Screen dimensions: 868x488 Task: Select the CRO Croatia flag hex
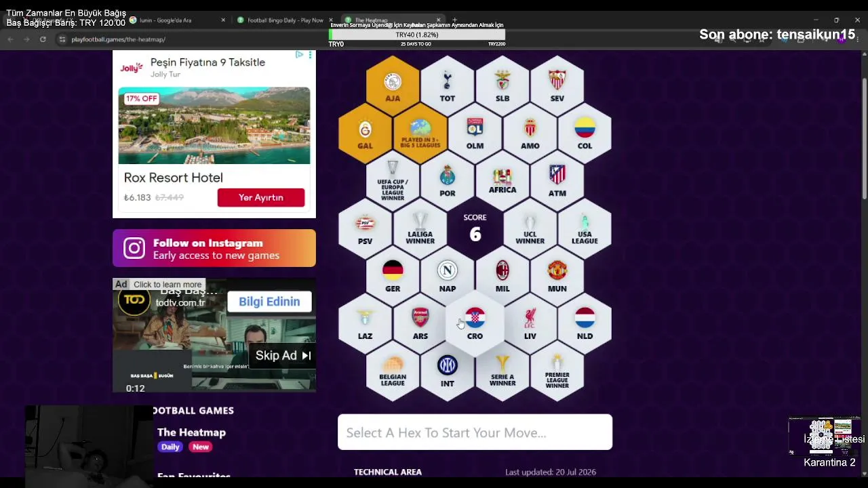click(475, 323)
